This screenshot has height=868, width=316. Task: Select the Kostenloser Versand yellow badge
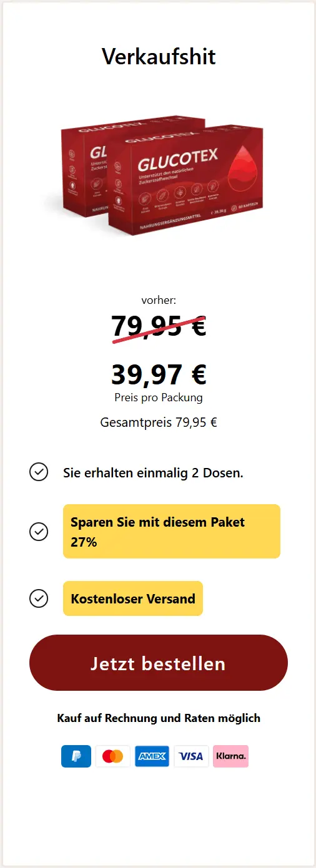tap(133, 598)
